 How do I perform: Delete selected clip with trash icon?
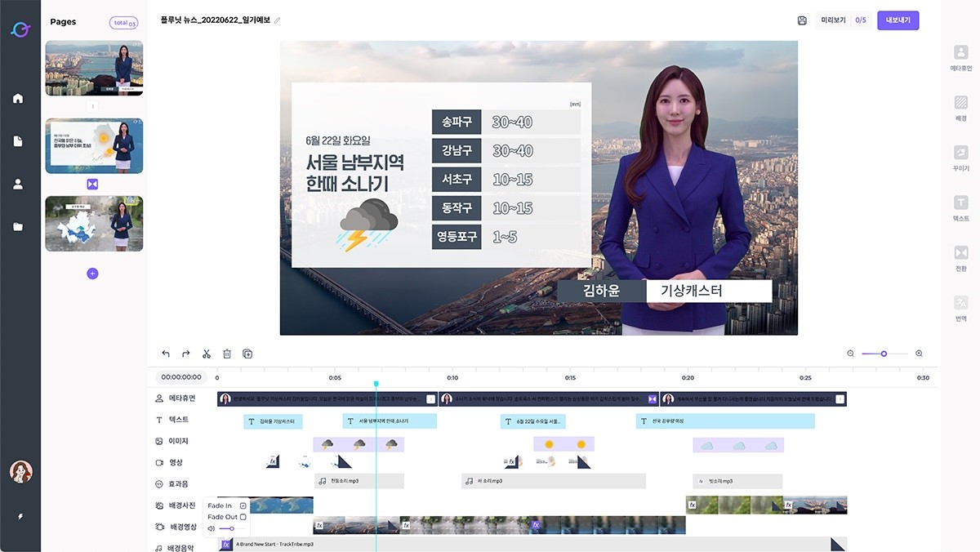coord(227,354)
